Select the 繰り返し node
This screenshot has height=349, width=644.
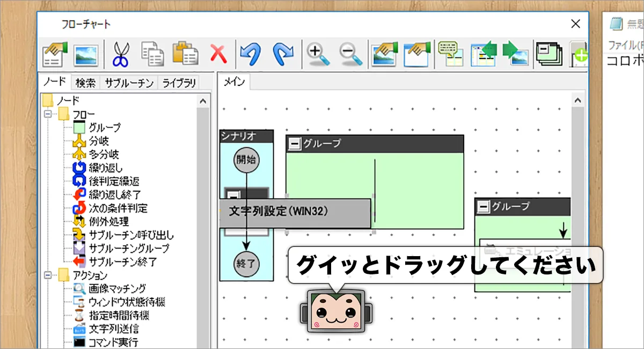98,168
